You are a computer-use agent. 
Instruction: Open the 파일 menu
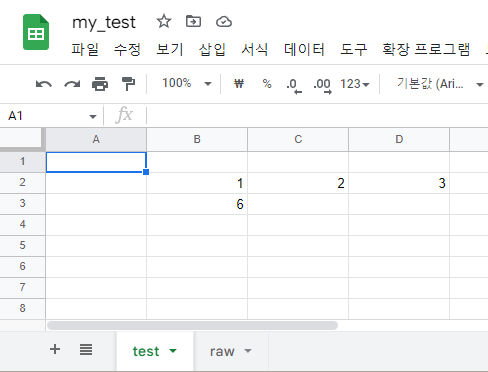pos(85,49)
